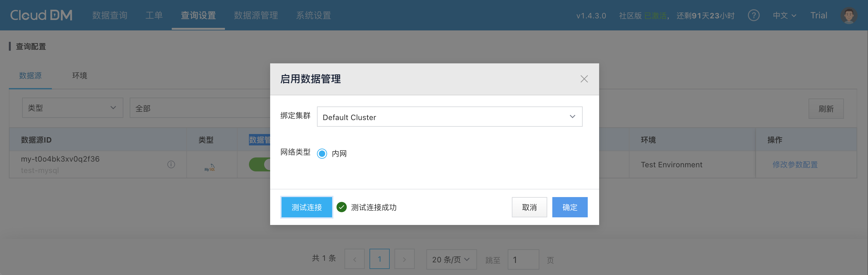Click the test-mysql description text
Image resolution: width=868 pixels, height=275 pixels.
[x=40, y=170]
